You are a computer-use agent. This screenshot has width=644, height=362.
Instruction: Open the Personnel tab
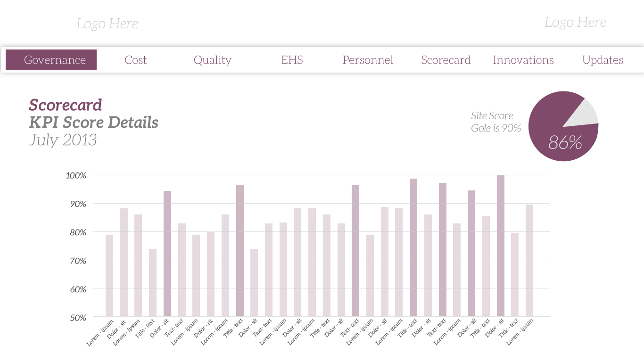(368, 60)
